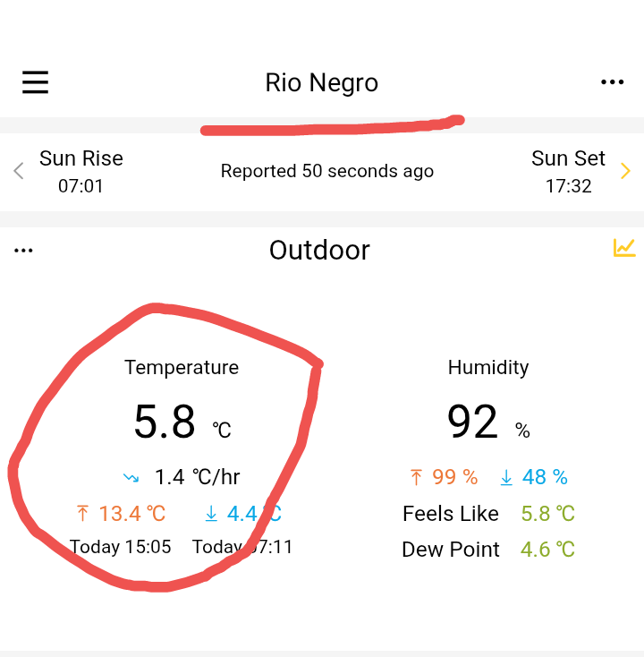This screenshot has height=657, width=644.
Task: Go to next page with yellow chevron
Action: 625,171
